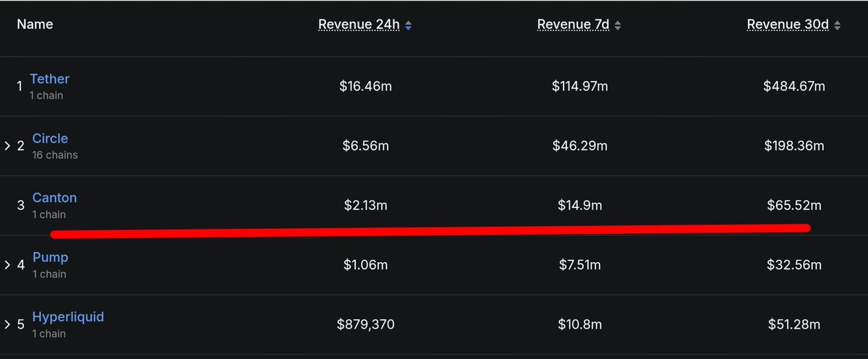
Task: Select Pump 7d revenue $7.51m
Action: tap(579, 265)
